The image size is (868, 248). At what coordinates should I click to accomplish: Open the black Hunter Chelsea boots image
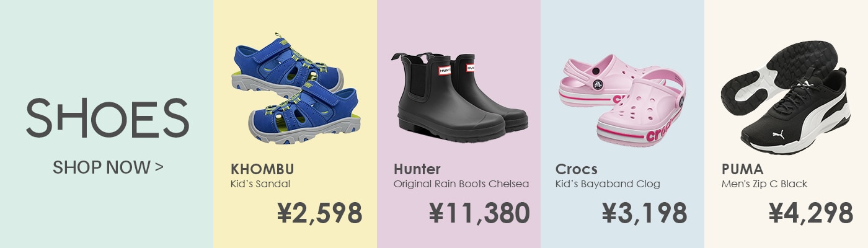click(459, 96)
